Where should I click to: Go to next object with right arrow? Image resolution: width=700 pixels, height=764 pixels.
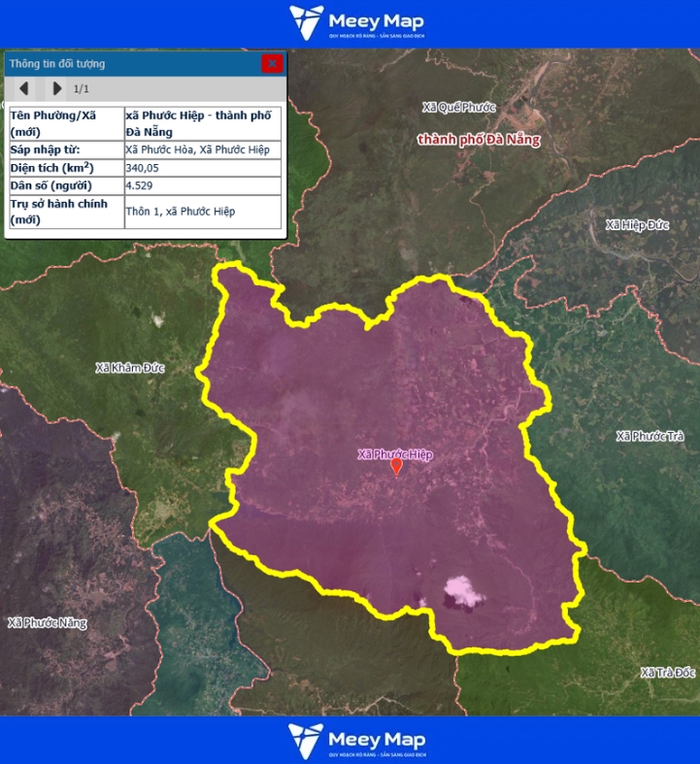57,88
